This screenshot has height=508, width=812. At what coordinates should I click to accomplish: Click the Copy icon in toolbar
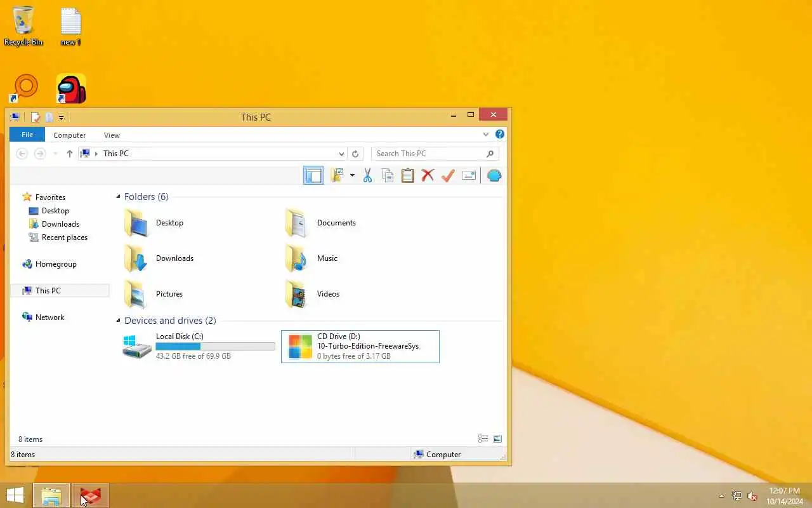[388, 175]
